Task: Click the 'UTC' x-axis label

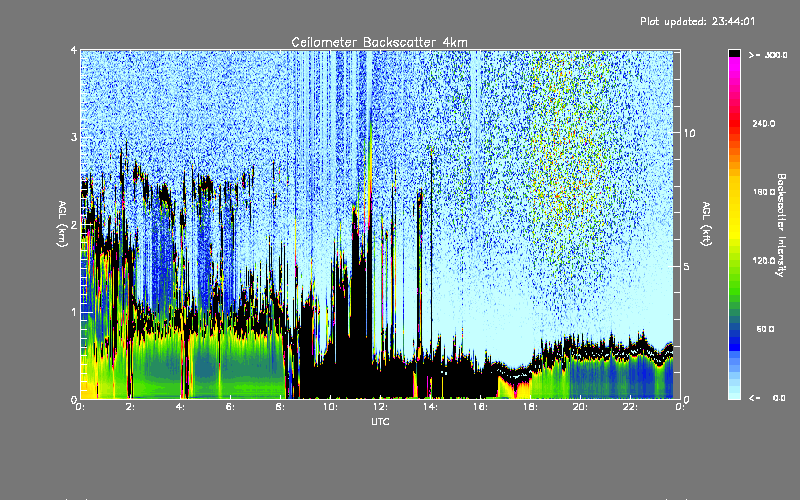Action: [x=380, y=421]
